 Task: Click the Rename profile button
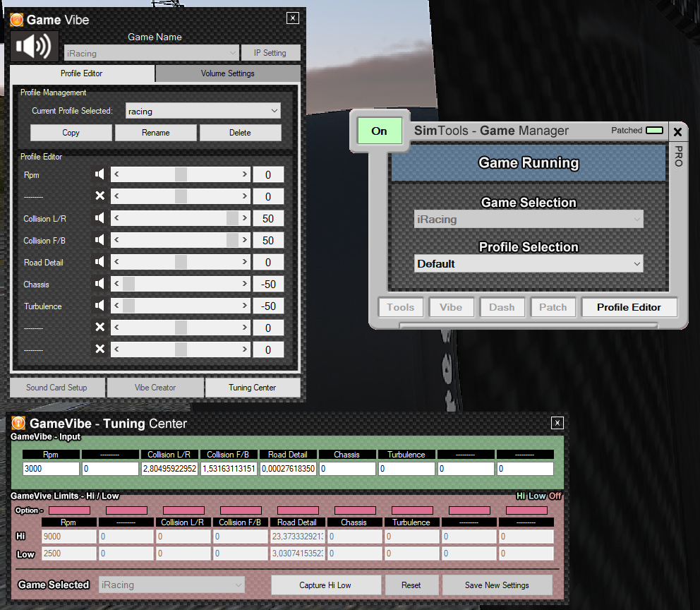(156, 133)
